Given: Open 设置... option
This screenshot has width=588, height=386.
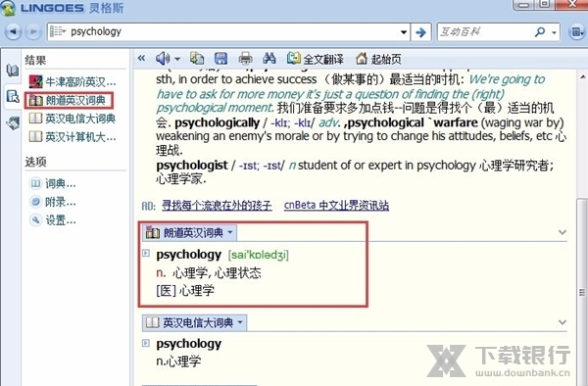Looking at the screenshot, I should click(x=53, y=220).
